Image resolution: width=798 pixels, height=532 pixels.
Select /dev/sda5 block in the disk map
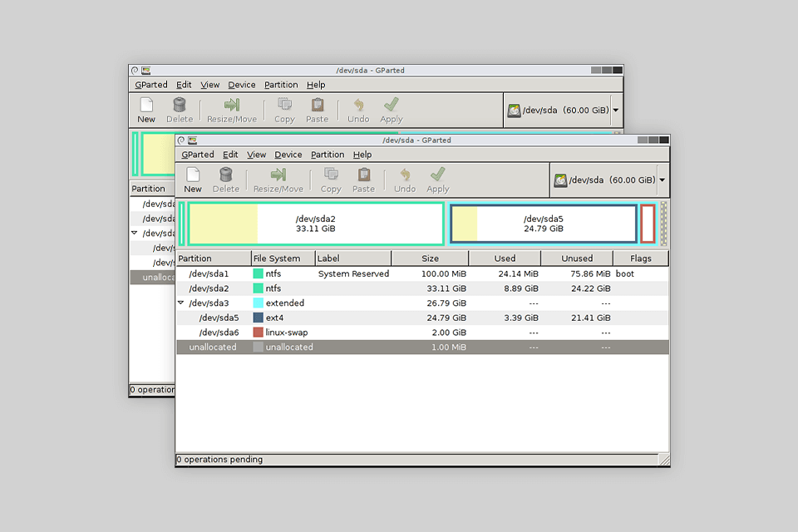point(544,224)
